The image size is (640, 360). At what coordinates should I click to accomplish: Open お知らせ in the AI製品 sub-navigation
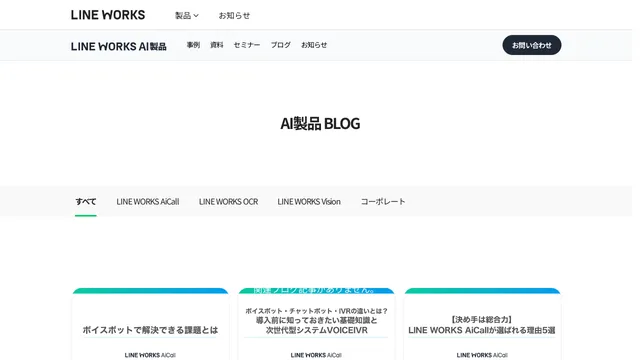tap(314, 45)
